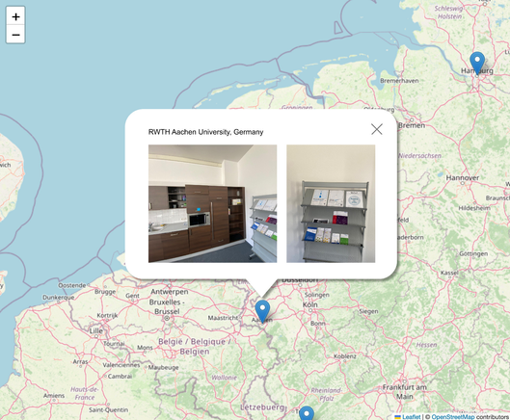
Task: Click the Mons city label
Action: [x=145, y=348]
